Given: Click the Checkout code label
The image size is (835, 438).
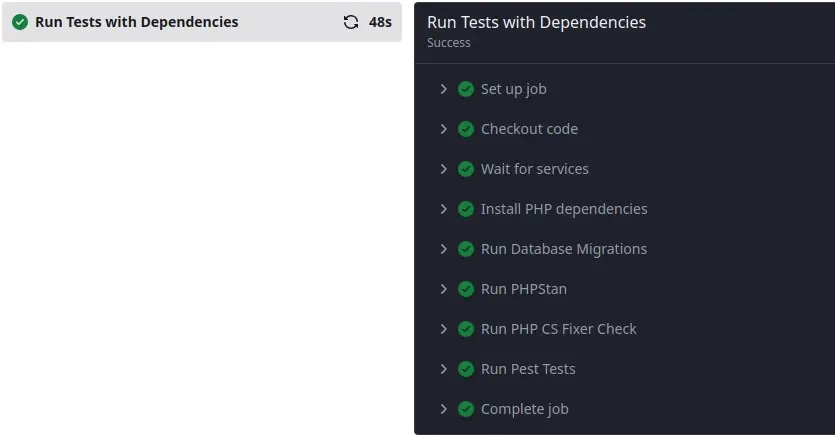Looking at the screenshot, I should point(529,129).
